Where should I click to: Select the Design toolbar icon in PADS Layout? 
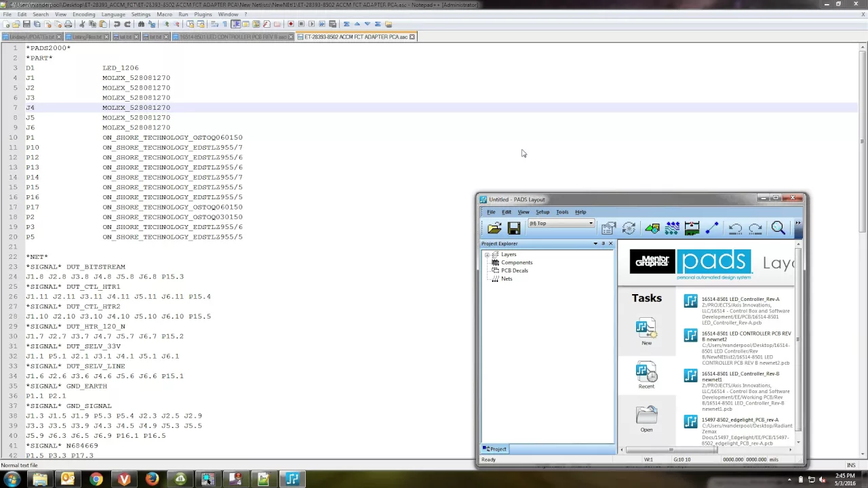tap(672, 228)
